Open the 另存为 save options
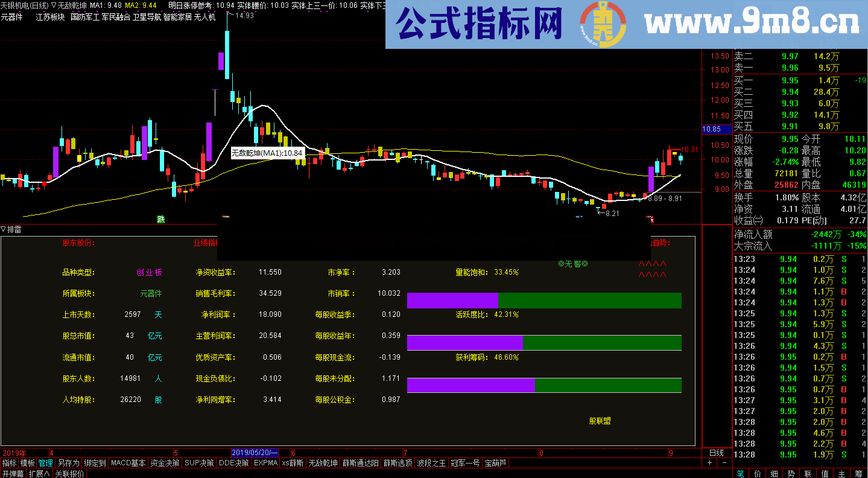Screen dimensions: 868x478 (68, 462)
